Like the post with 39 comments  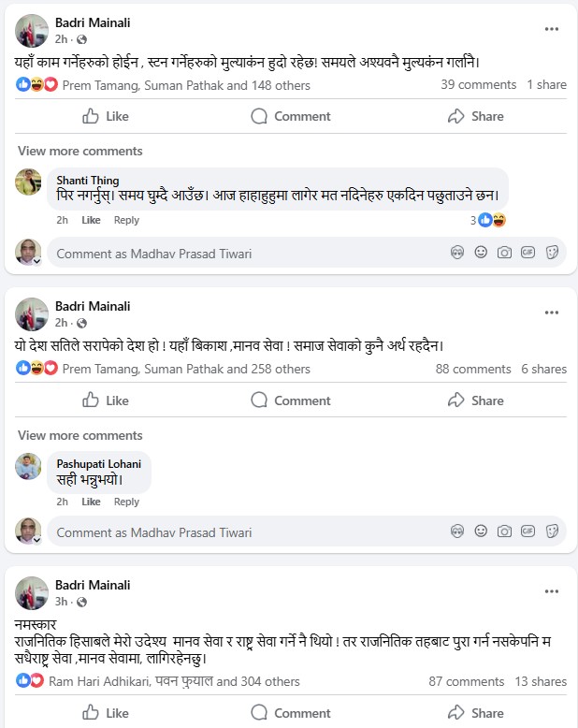[x=105, y=116]
